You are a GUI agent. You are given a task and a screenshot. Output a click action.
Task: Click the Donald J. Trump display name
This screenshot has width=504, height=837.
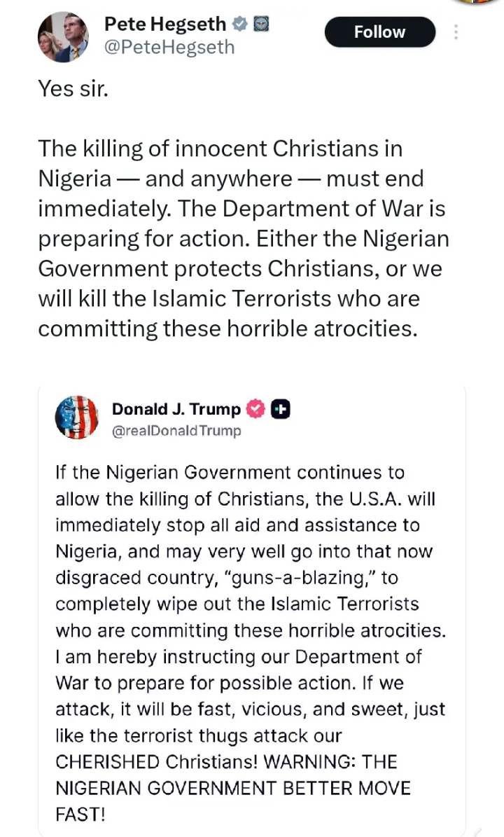(176, 409)
